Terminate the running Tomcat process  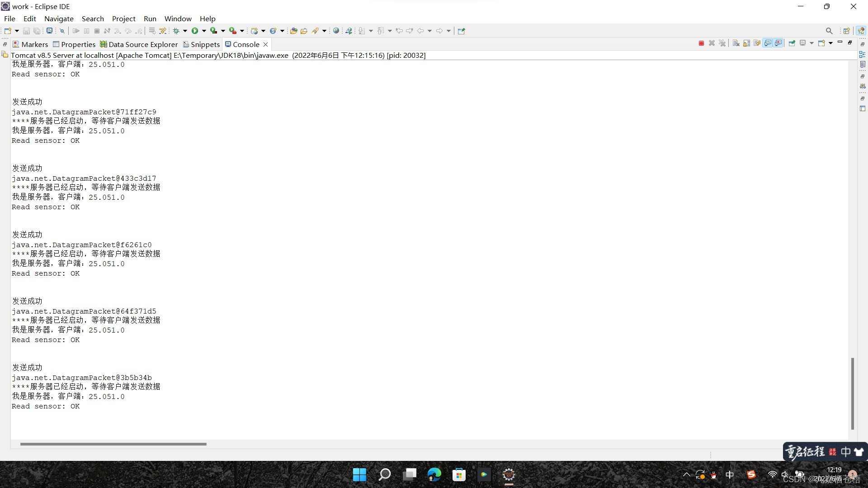point(701,43)
